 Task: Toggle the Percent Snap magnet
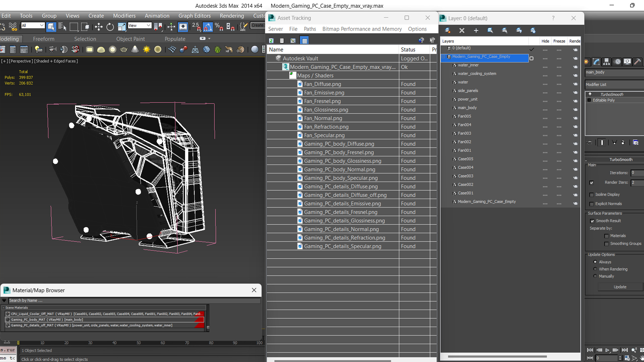[x=219, y=26]
